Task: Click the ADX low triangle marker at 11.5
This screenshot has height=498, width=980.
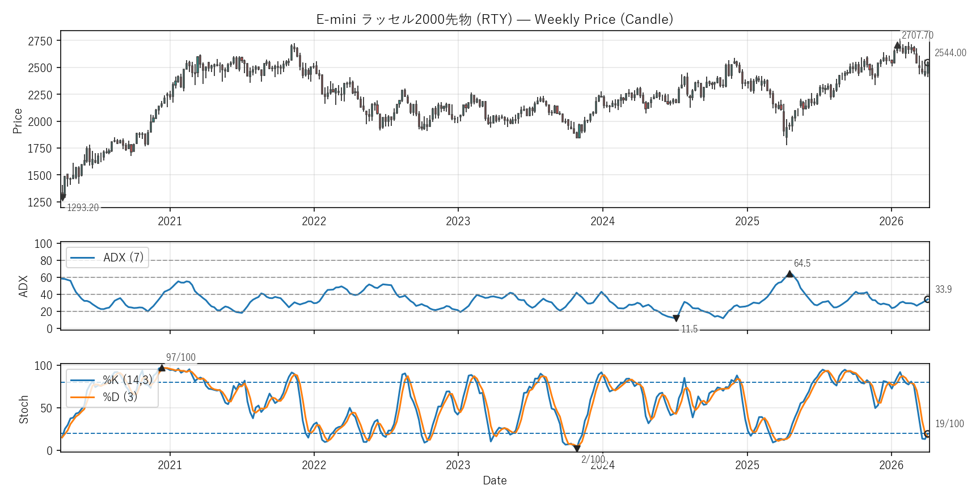Action: pyautogui.click(x=676, y=318)
